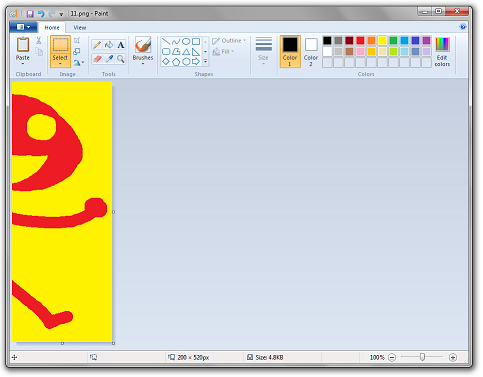Open the Size line thickness dropdown
Image resolution: width=483 pixels, height=377 pixels.
[263, 51]
